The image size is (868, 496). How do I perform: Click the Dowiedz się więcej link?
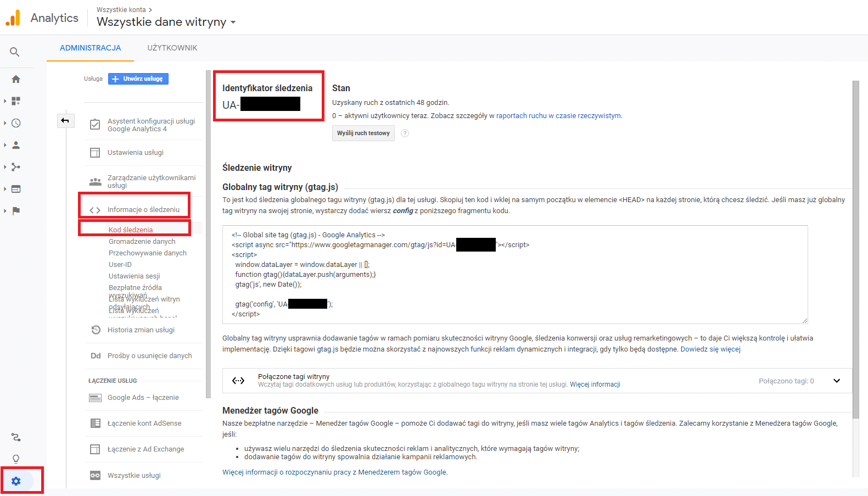tap(710, 349)
